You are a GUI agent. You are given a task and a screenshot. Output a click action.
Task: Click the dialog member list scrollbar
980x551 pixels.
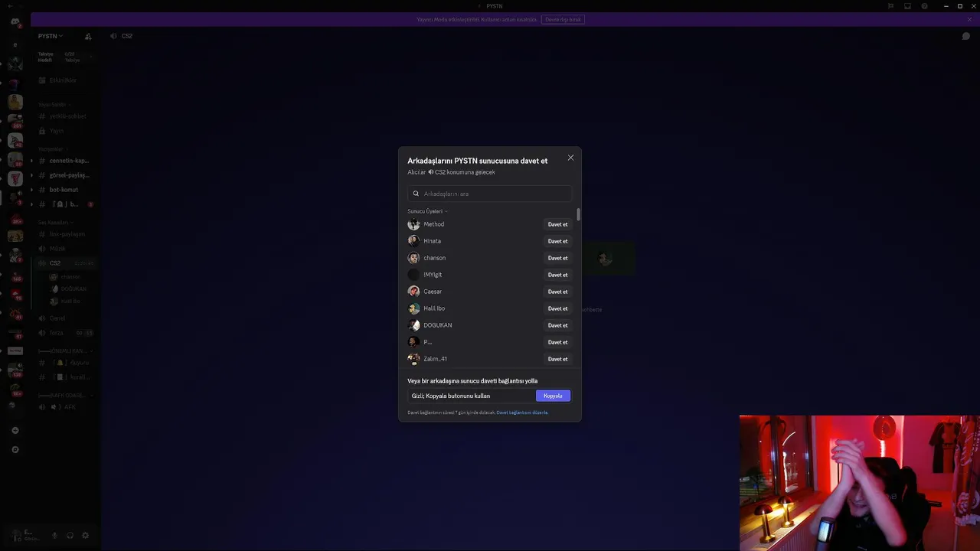578,214
